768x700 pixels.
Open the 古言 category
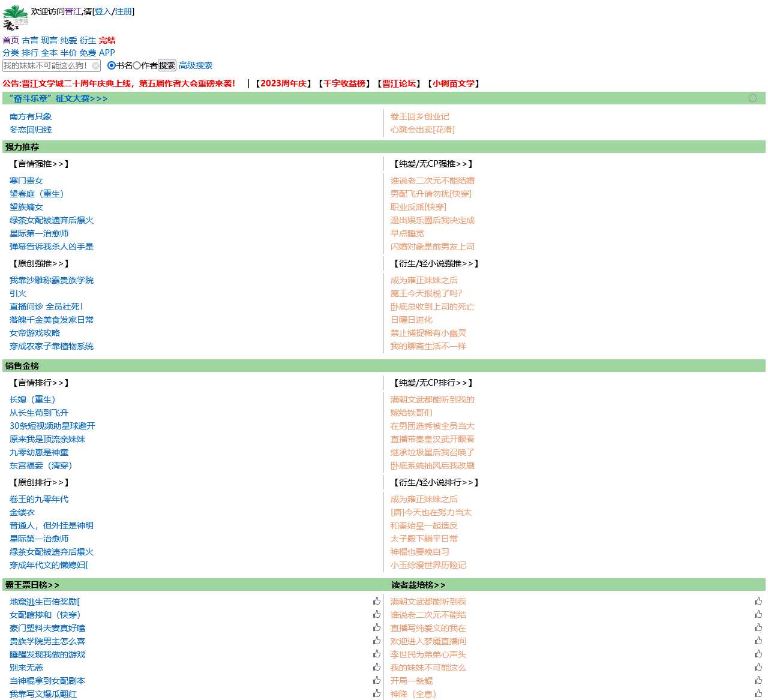coord(30,40)
